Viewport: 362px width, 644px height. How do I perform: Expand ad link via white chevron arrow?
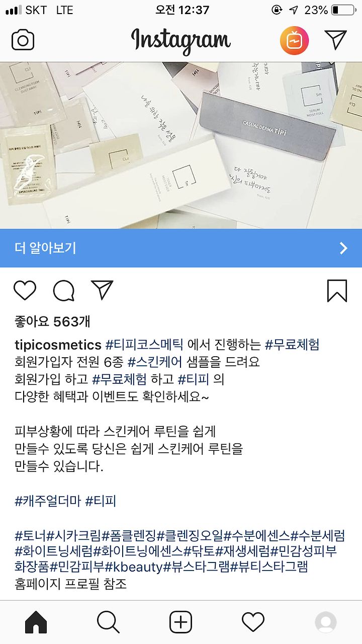coord(343,248)
